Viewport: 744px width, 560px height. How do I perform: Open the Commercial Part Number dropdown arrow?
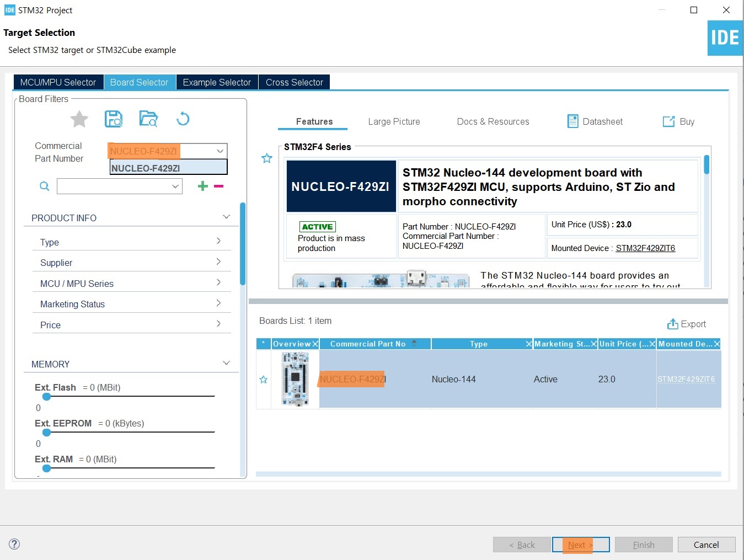pyautogui.click(x=220, y=151)
